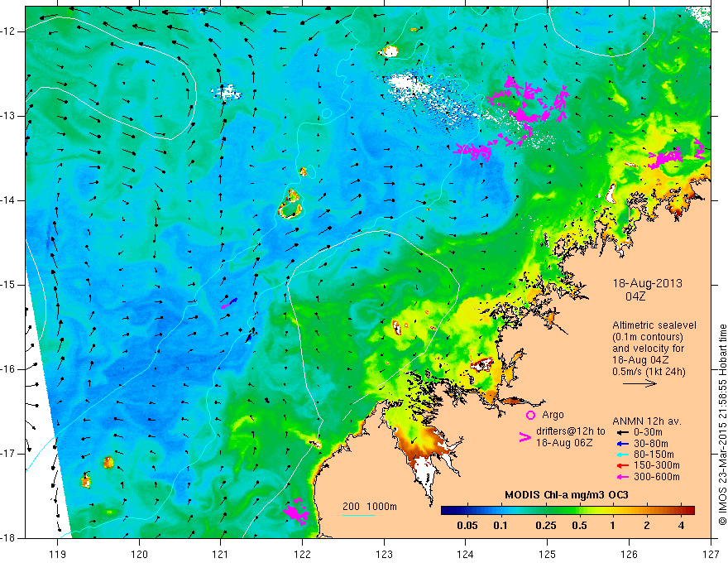Click the '(0.1m contours)' text

(647, 337)
